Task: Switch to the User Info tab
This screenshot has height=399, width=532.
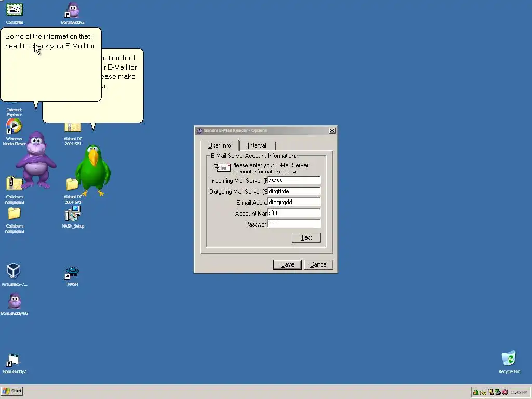Action: [220, 145]
